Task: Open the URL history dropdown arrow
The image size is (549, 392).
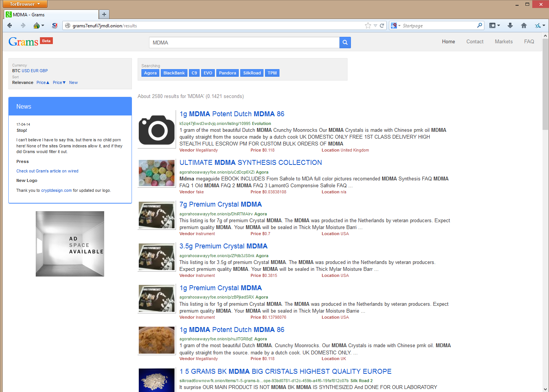Action: pos(375,25)
